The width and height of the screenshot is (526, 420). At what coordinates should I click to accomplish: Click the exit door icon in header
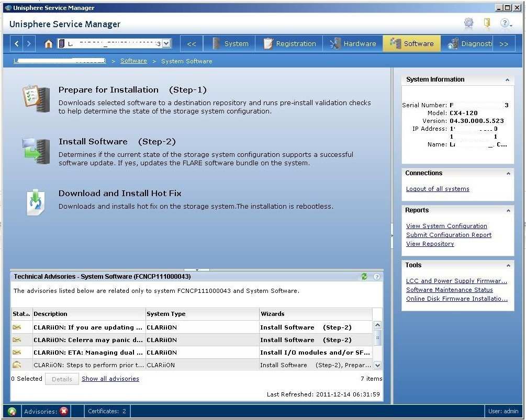coord(487,23)
